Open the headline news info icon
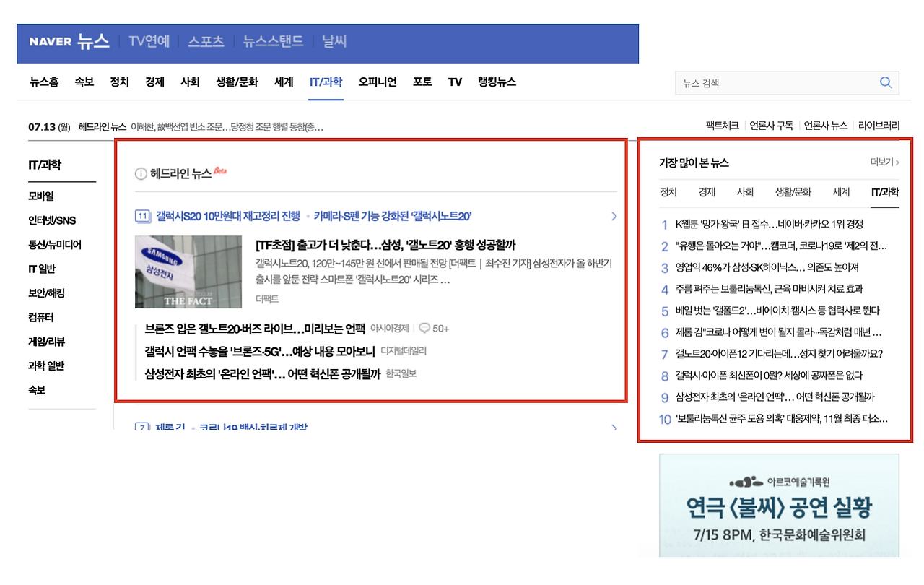924x585 pixels. [x=141, y=173]
